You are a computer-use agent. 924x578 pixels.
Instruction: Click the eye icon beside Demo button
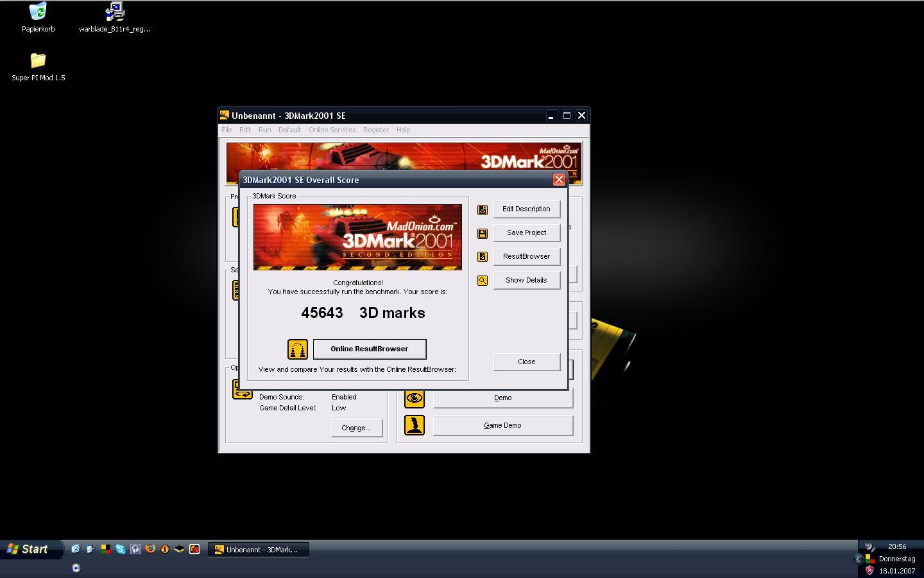pyautogui.click(x=415, y=398)
